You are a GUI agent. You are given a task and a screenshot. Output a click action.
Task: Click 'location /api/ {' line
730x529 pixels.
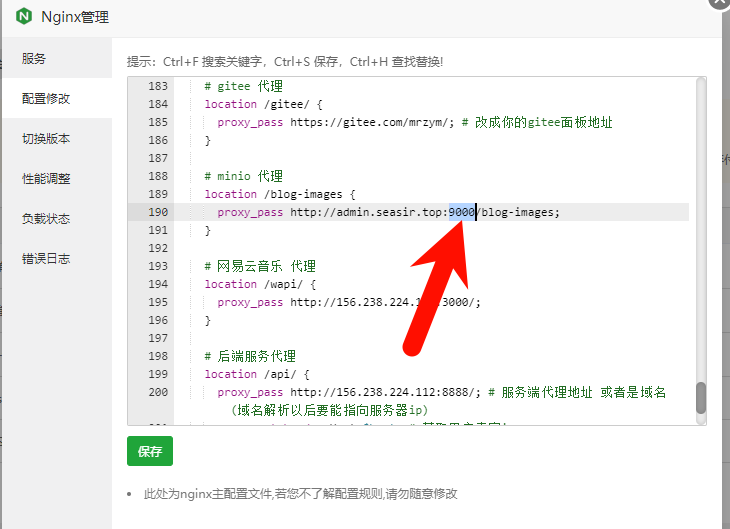(257, 374)
